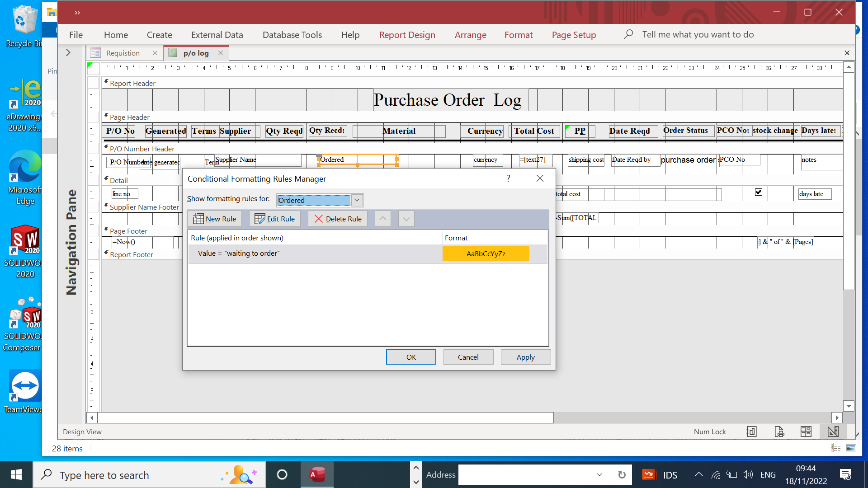The image size is (868, 488).
Task: Select the Detail section bar
Action: [142, 180]
